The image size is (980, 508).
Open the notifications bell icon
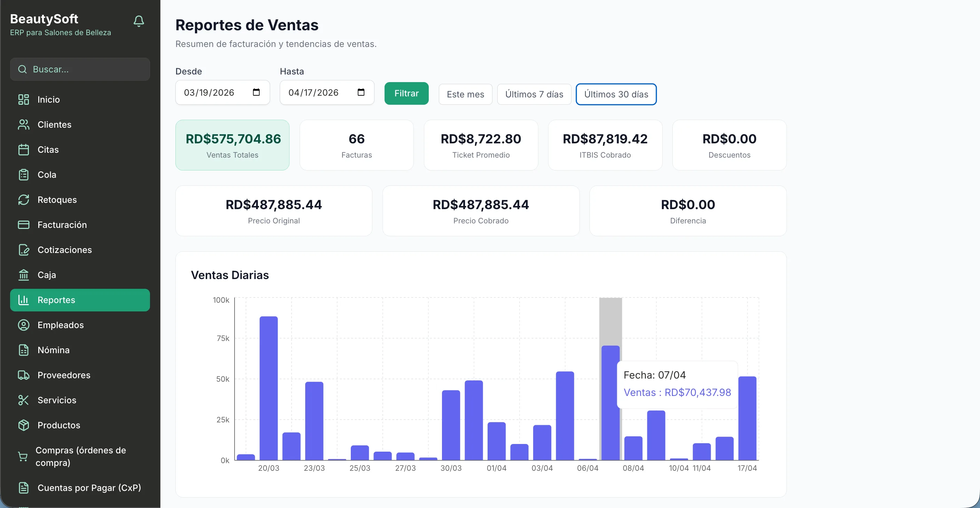pos(139,21)
